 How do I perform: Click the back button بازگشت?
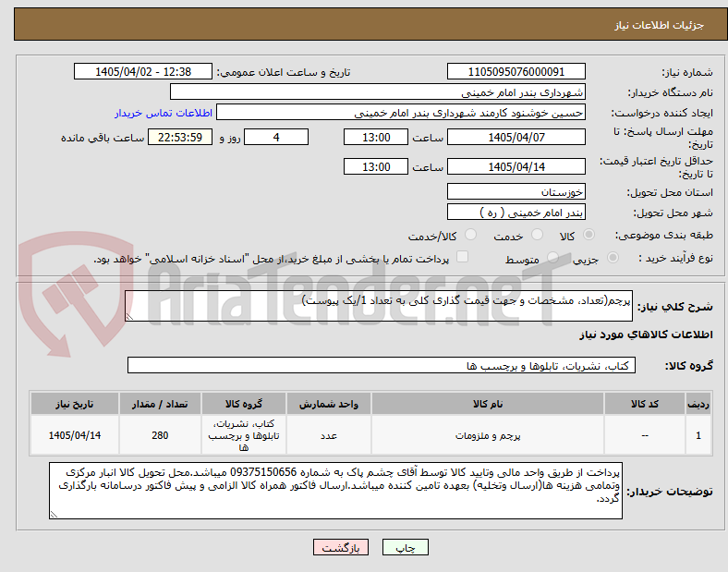click(341, 548)
